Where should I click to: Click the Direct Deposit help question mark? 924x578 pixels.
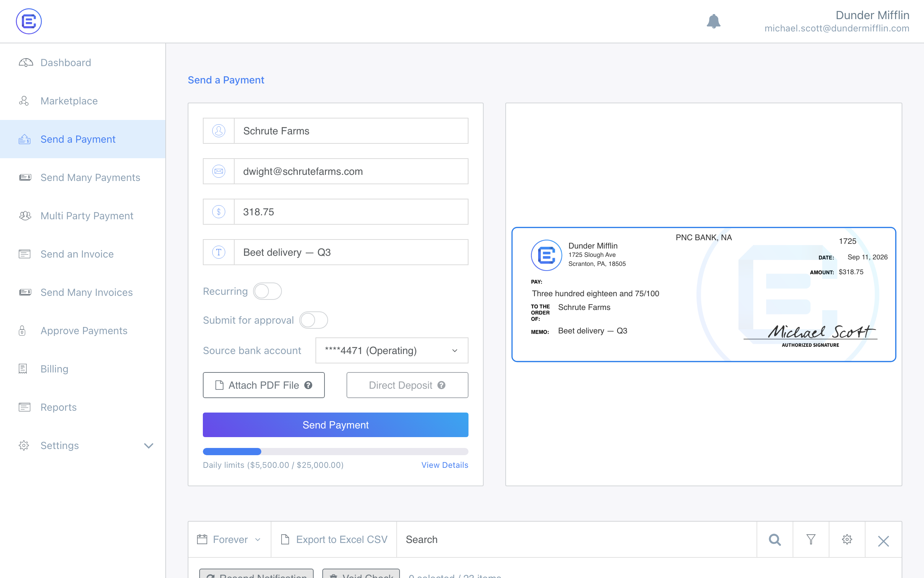coord(442,385)
